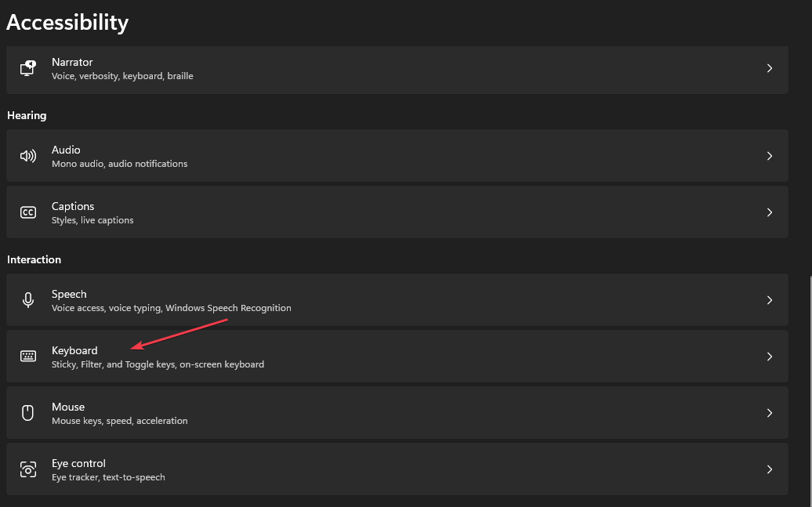Click the chevron on Speech row
Viewport: 812px width, 507px height.
click(x=770, y=300)
